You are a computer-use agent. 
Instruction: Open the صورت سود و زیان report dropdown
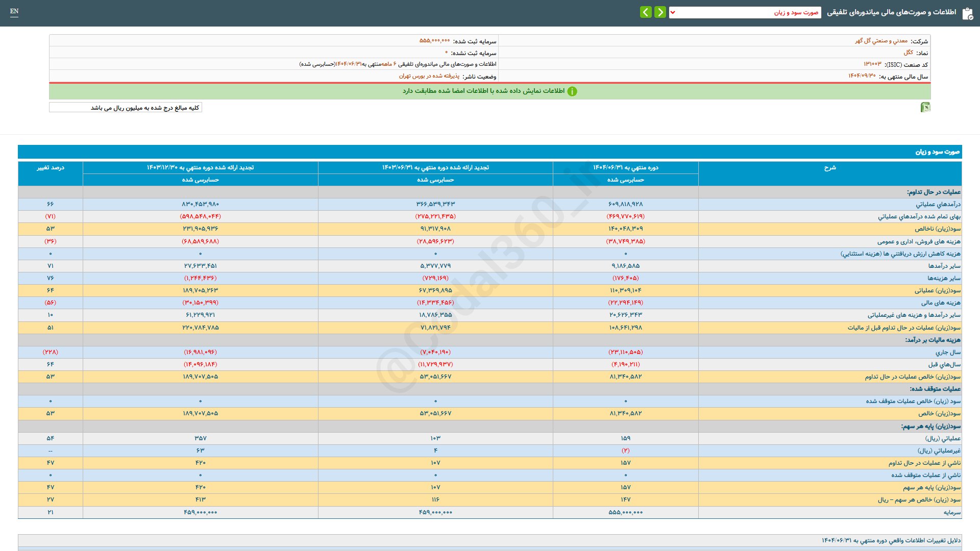coord(745,12)
